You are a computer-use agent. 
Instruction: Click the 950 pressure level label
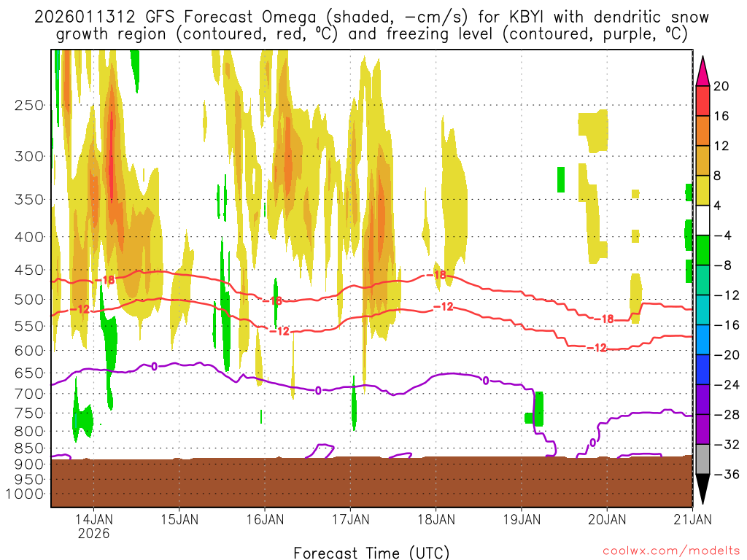coord(29,480)
